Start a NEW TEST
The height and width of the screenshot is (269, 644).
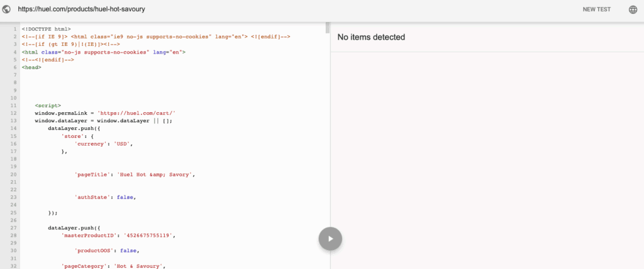point(596,9)
